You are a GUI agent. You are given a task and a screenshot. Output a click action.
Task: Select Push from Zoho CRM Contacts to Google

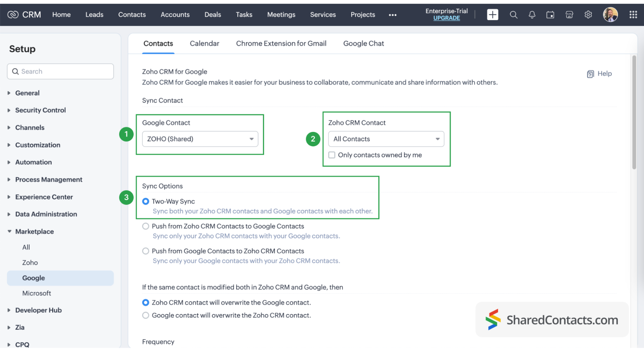click(146, 226)
